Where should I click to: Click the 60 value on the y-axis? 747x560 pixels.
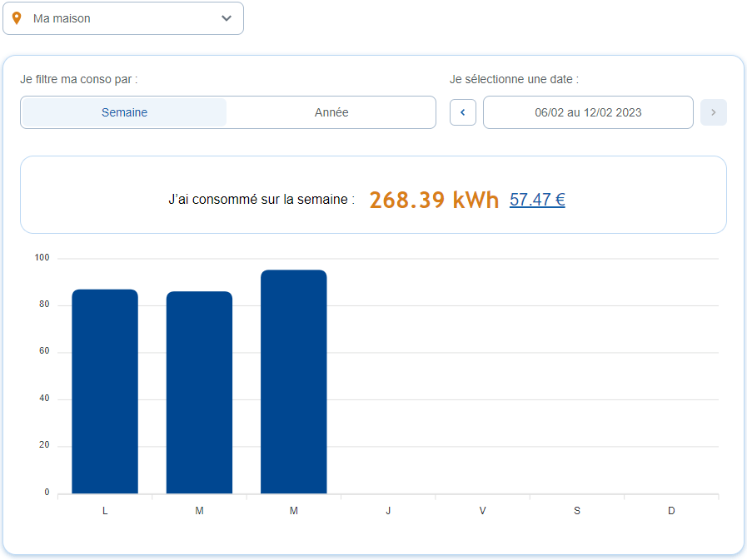(44, 351)
